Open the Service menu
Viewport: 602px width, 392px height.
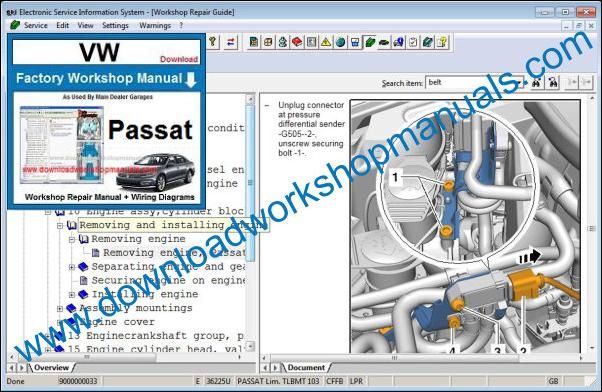point(36,25)
